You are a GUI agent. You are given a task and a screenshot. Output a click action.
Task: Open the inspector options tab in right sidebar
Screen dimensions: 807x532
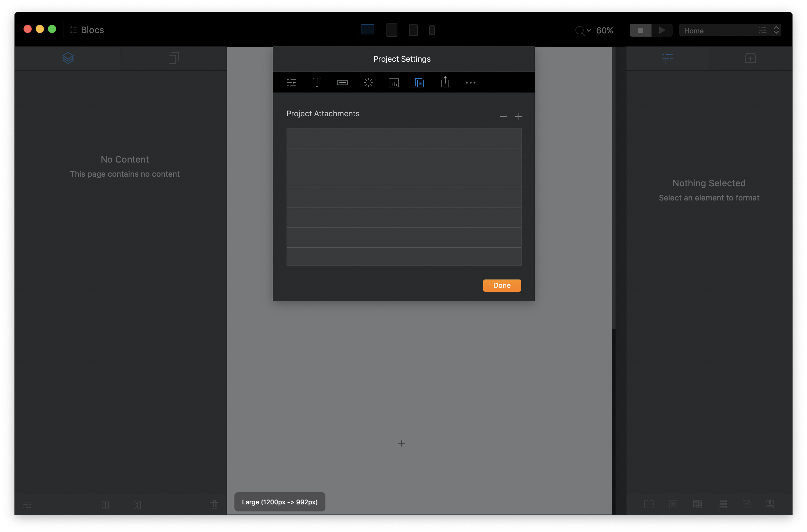(x=667, y=58)
